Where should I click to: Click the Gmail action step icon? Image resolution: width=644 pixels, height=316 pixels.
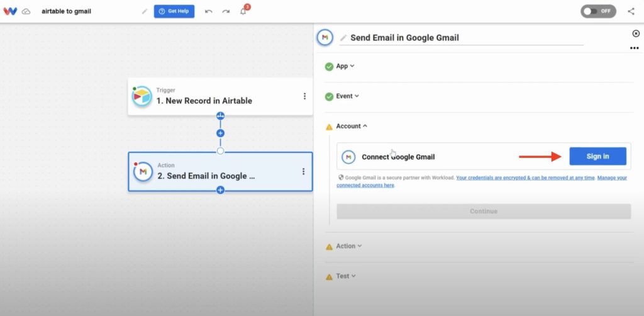[143, 171]
